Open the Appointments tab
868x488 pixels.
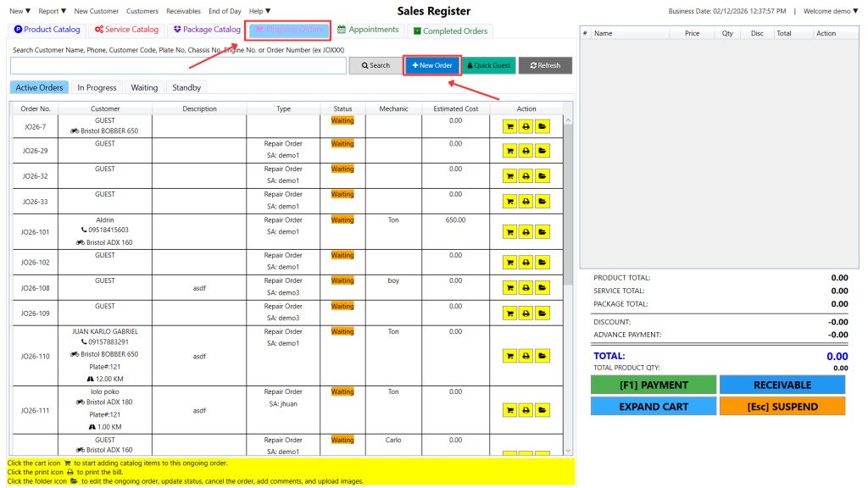(x=368, y=30)
